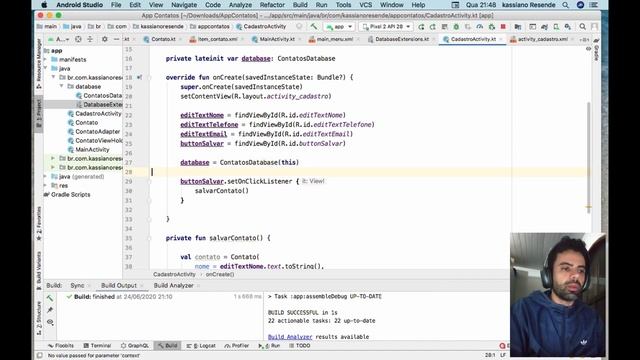Stop the running app with the red square

(503, 27)
